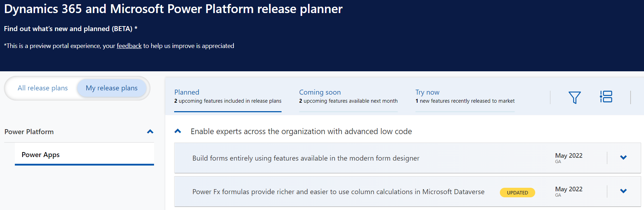Switch layout using the list view icon
644x210 pixels.
click(x=606, y=97)
